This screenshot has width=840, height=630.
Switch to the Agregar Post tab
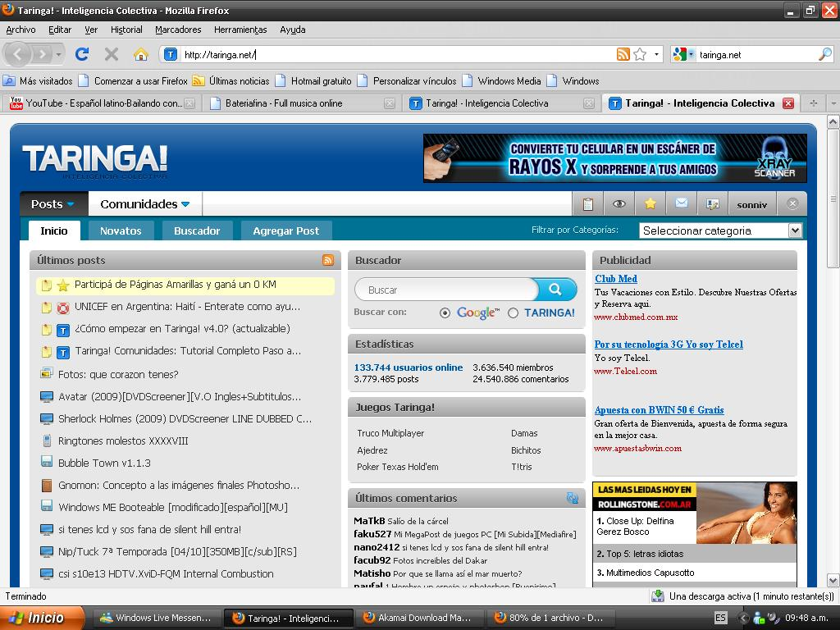point(286,231)
